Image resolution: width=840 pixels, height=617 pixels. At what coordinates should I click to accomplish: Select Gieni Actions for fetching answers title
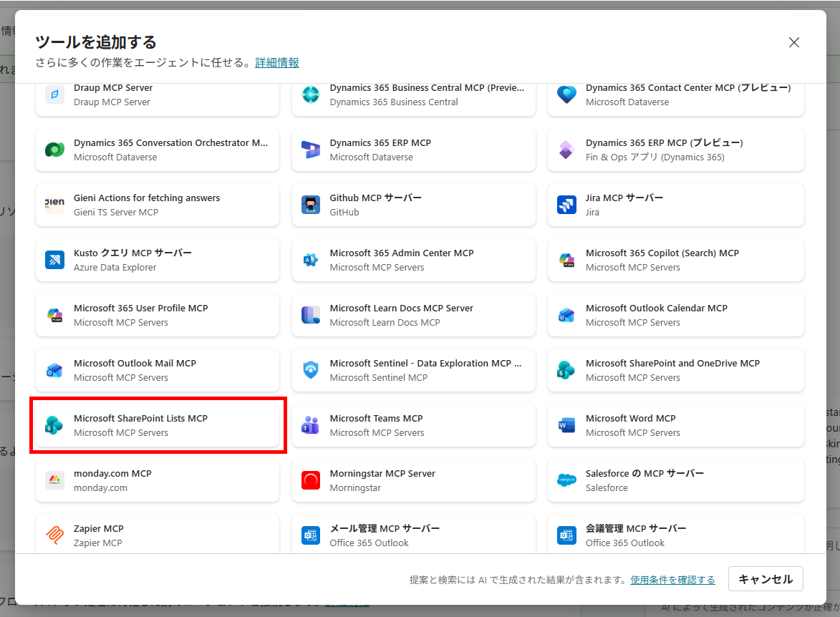click(x=147, y=198)
